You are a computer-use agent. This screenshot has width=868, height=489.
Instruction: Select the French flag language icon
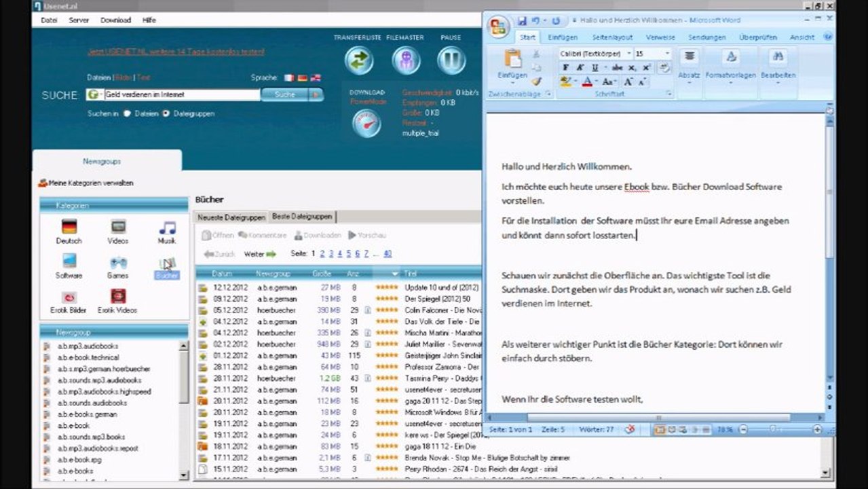pyautogui.click(x=290, y=78)
